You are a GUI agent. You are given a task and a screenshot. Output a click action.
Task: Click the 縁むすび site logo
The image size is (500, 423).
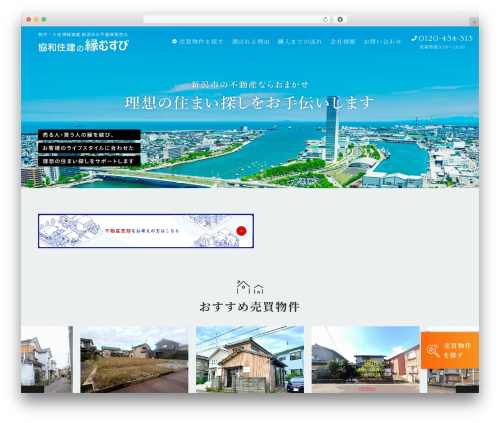point(83,45)
